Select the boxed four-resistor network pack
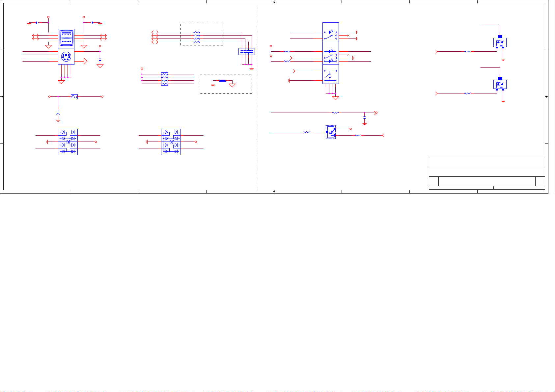This screenshot has width=555, height=392. coord(164,79)
